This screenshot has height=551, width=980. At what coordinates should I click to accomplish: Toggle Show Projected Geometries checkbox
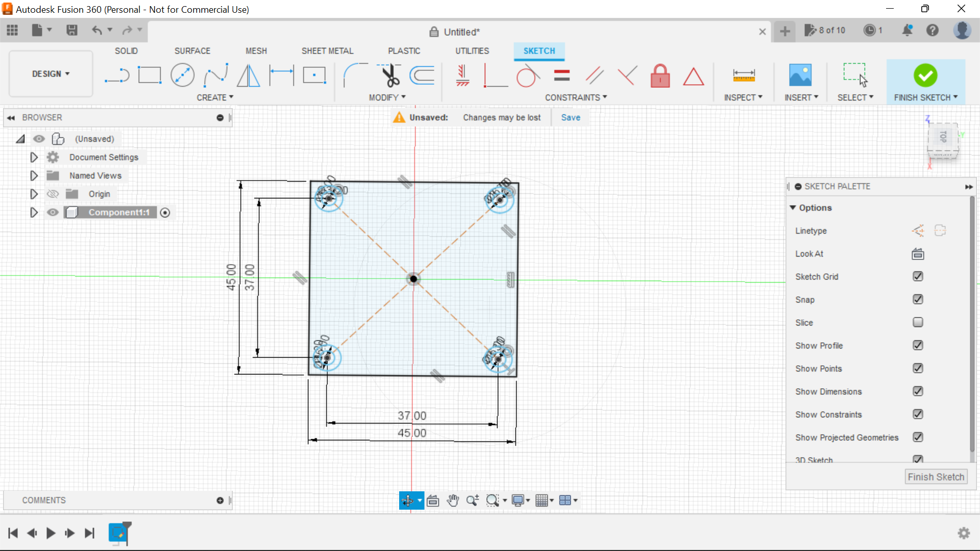918,437
